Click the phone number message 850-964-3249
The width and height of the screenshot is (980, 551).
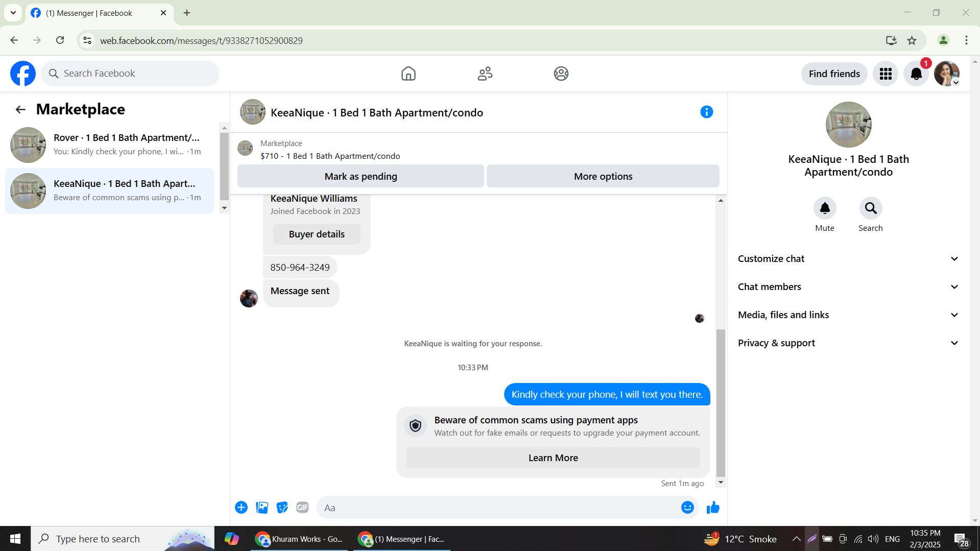click(300, 268)
